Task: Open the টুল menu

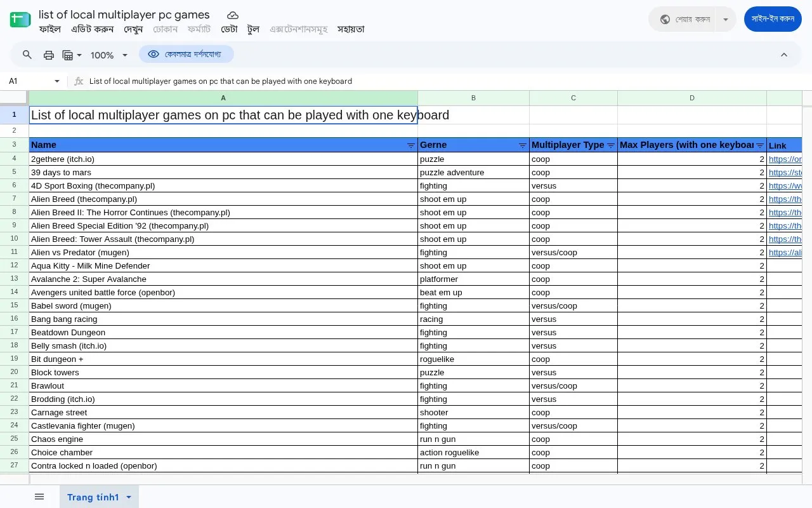Action: (x=254, y=29)
